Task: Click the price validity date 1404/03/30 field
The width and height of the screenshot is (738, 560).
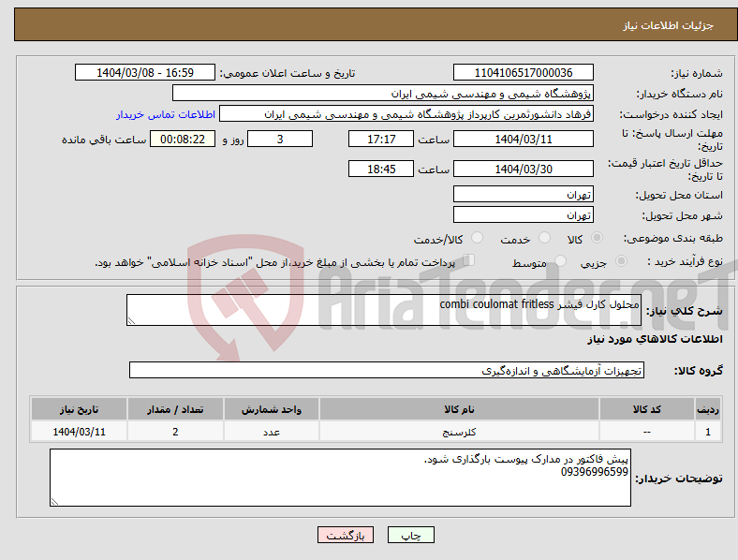Action: [523, 169]
